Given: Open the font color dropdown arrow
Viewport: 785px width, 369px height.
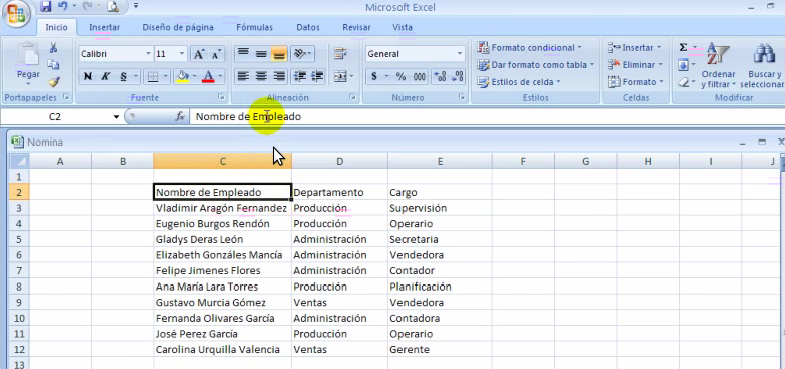Looking at the screenshot, I should 220,77.
